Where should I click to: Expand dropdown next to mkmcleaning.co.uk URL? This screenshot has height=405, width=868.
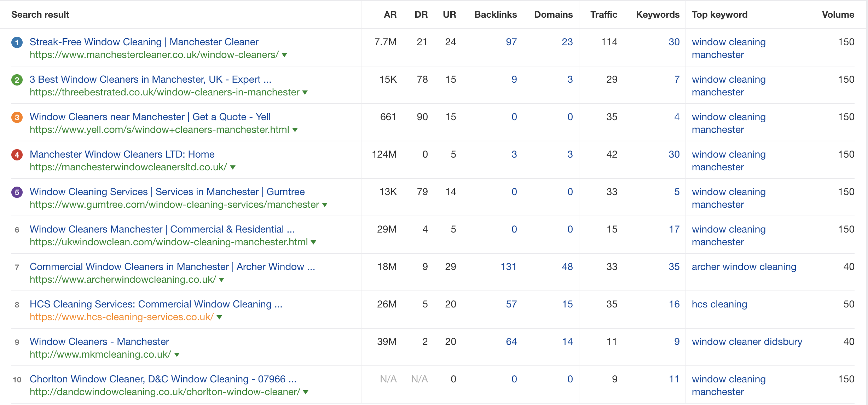tap(177, 355)
